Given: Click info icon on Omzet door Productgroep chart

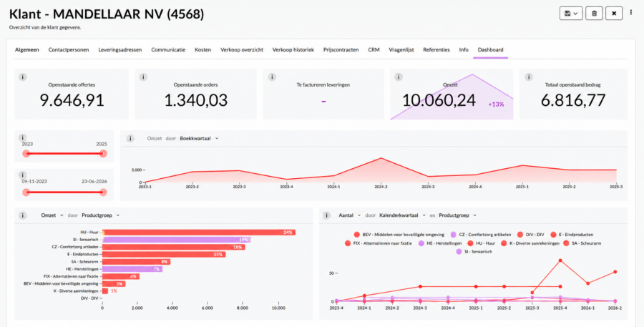Looking at the screenshot, I should click(23, 215).
